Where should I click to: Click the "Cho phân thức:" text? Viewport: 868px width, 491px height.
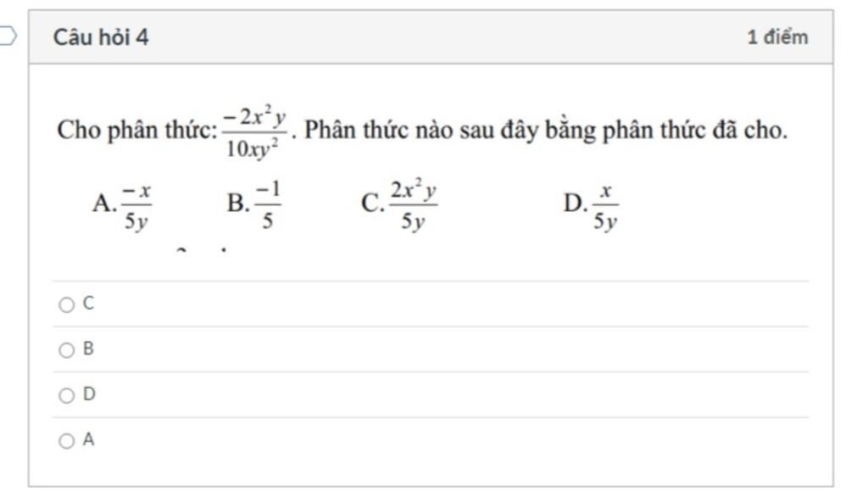137,131
